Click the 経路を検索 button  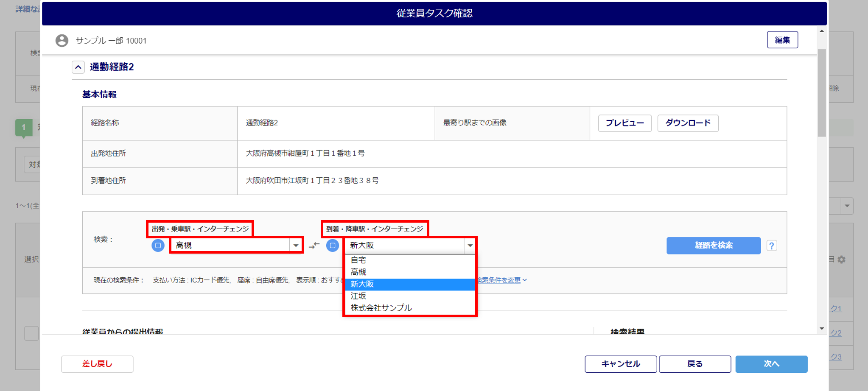(713, 246)
